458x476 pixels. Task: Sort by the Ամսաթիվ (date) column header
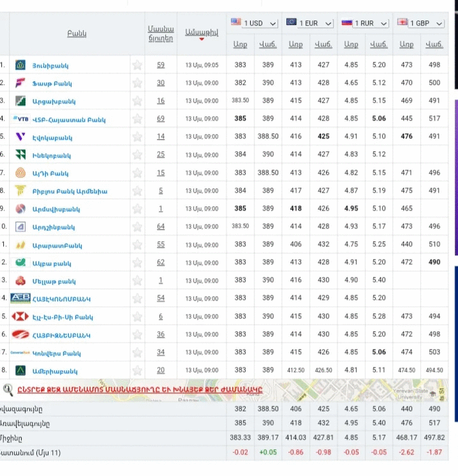(202, 32)
